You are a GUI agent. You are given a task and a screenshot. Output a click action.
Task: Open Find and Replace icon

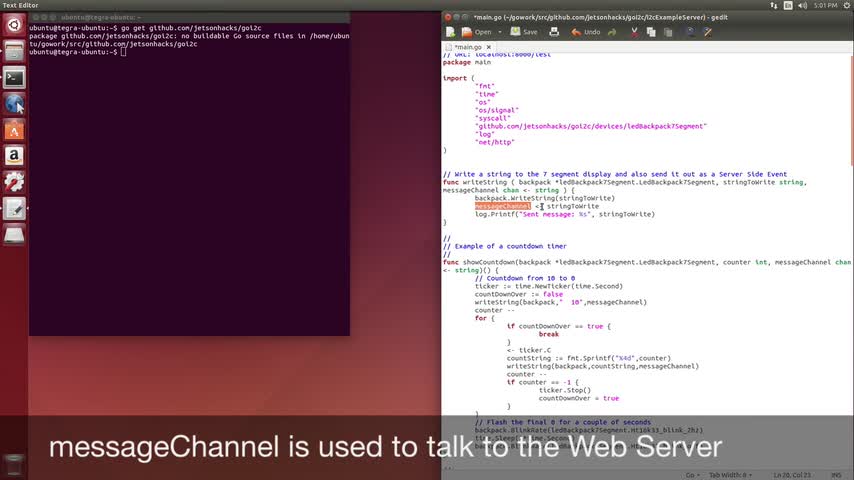click(x=707, y=32)
